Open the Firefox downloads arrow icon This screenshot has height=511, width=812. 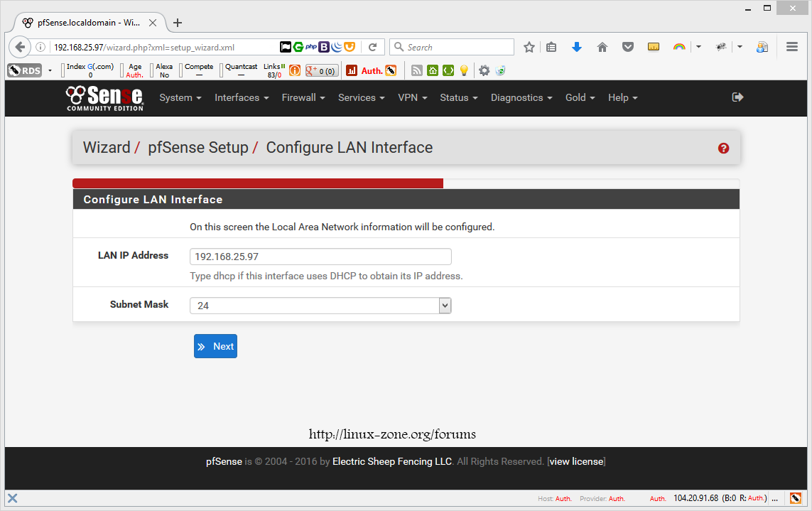click(577, 47)
